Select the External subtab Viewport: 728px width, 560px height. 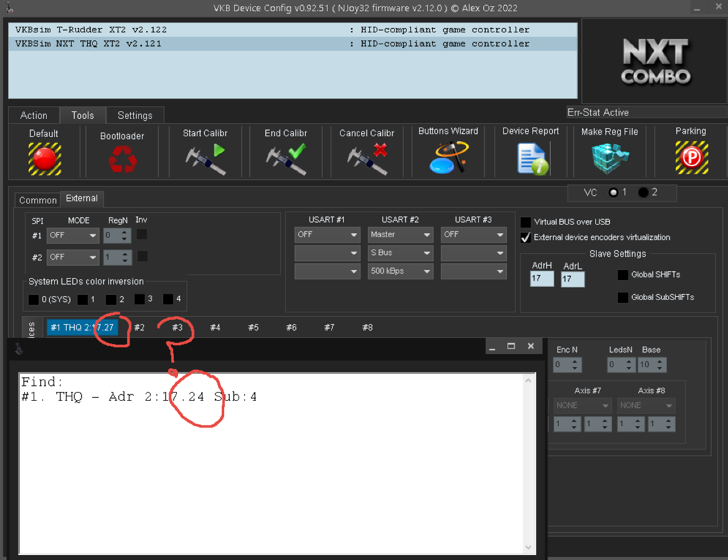tap(82, 198)
